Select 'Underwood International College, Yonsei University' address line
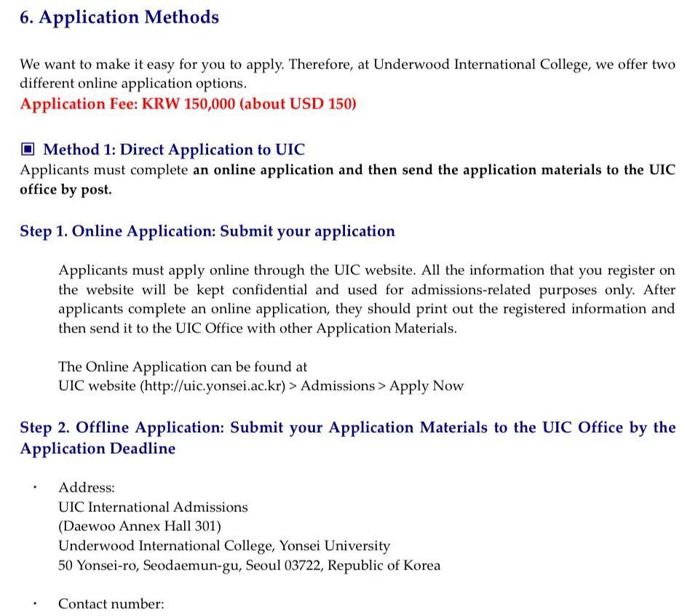 pyautogui.click(x=224, y=545)
